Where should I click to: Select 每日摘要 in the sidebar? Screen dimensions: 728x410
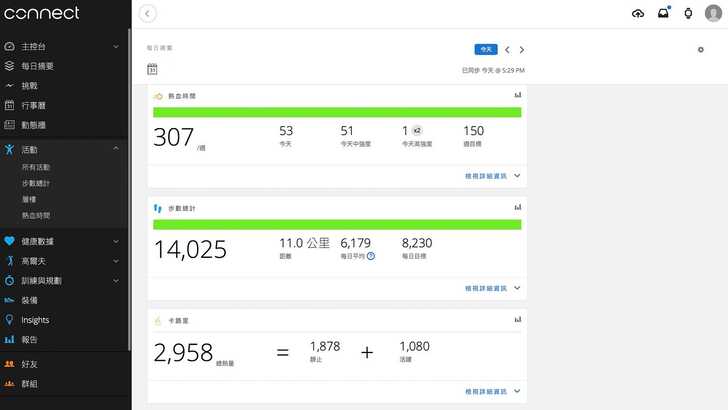(x=38, y=66)
